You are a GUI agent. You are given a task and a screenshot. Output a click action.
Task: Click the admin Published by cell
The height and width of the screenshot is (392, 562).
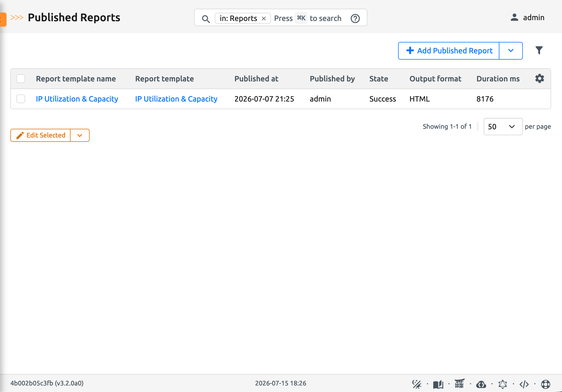click(x=320, y=99)
